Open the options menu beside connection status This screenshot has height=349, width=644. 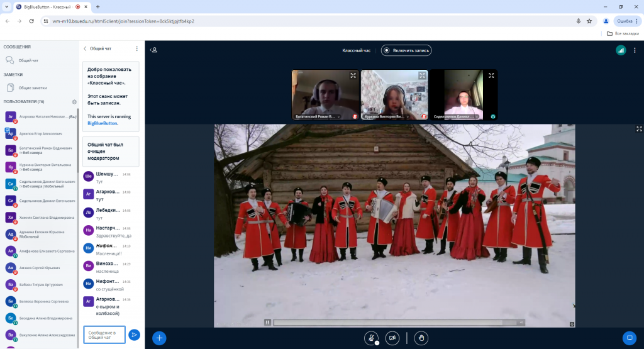tap(635, 50)
